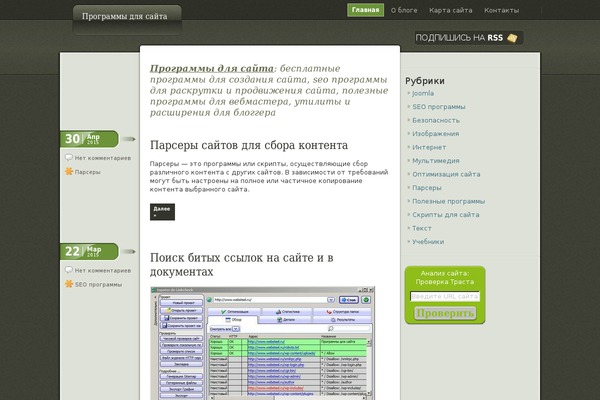Open SEO программы in Рубрики
Screen dimensions: 600x400
click(439, 107)
